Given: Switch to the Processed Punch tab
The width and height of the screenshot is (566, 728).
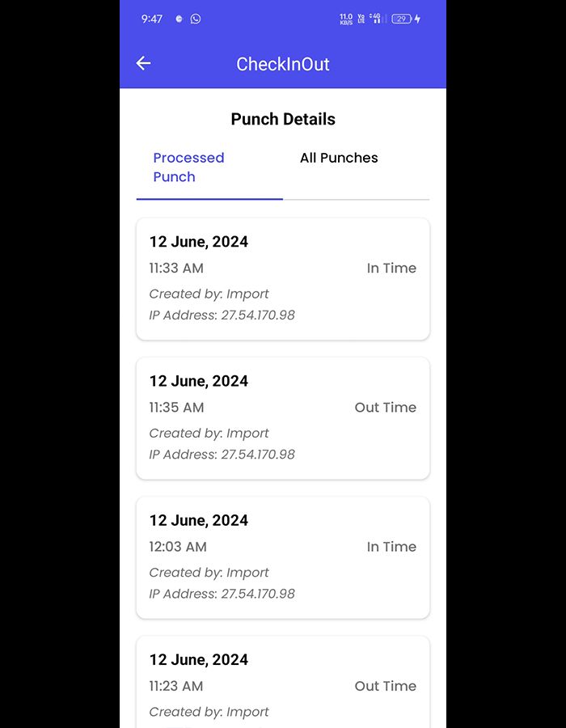Looking at the screenshot, I should 188,167.
